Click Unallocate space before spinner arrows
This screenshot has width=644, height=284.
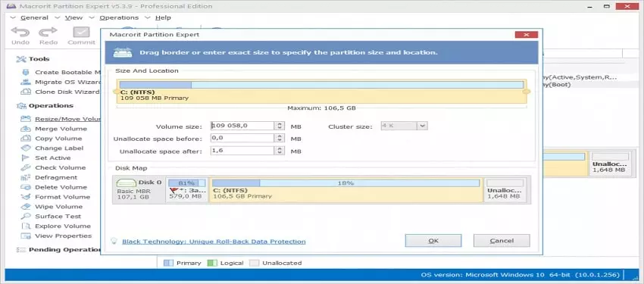point(280,139)
